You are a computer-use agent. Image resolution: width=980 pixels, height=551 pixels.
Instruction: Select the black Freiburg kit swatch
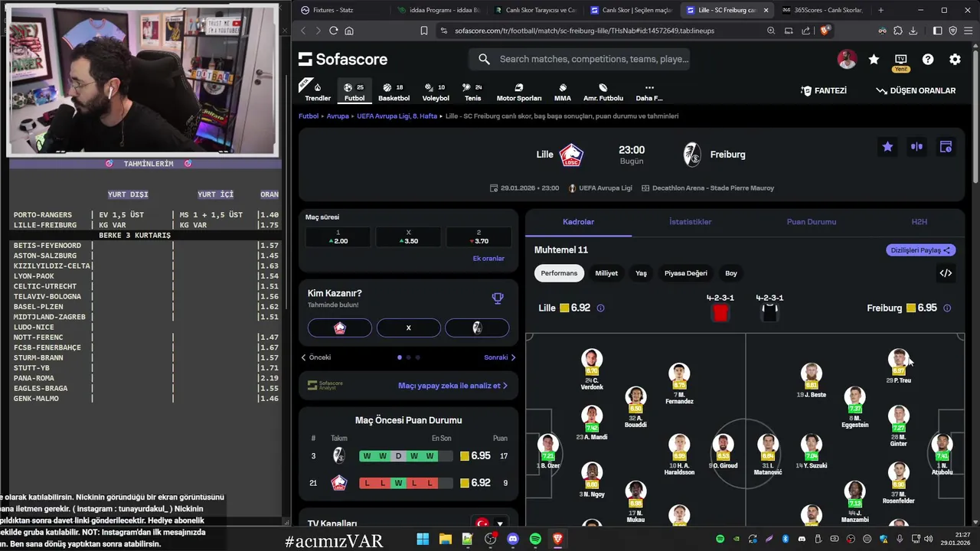click(x=769, y=312)
